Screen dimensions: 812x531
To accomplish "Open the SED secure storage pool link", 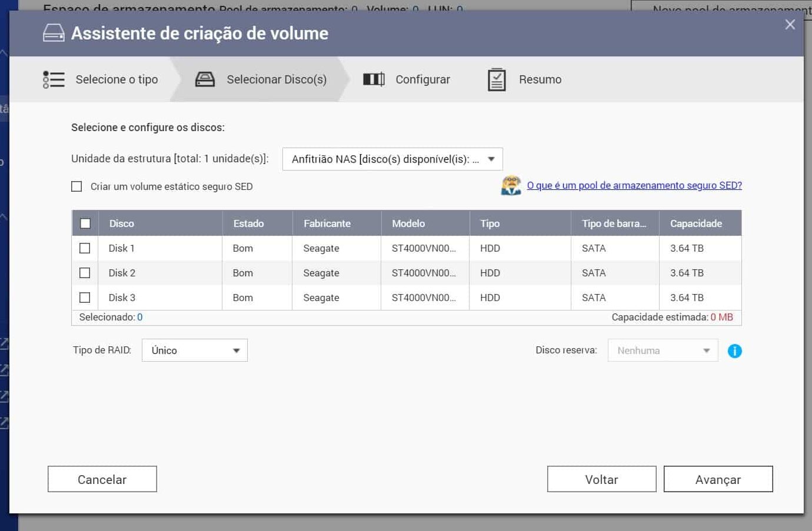I will 634,185.
